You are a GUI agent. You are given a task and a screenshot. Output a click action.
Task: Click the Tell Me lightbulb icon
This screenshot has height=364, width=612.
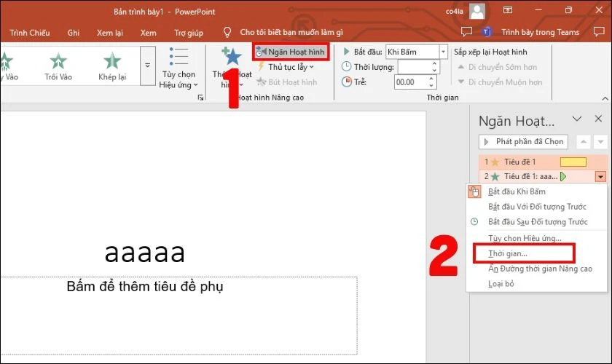tap(227, 32)
